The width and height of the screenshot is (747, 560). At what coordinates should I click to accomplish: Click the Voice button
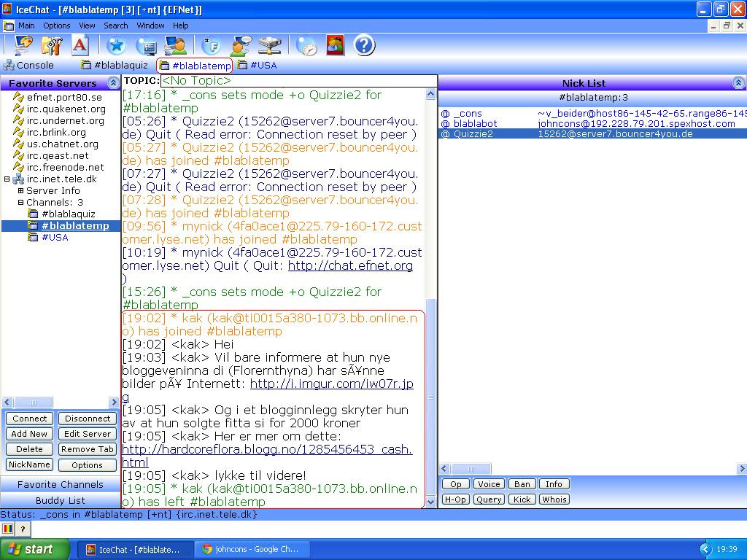[489, 484]
